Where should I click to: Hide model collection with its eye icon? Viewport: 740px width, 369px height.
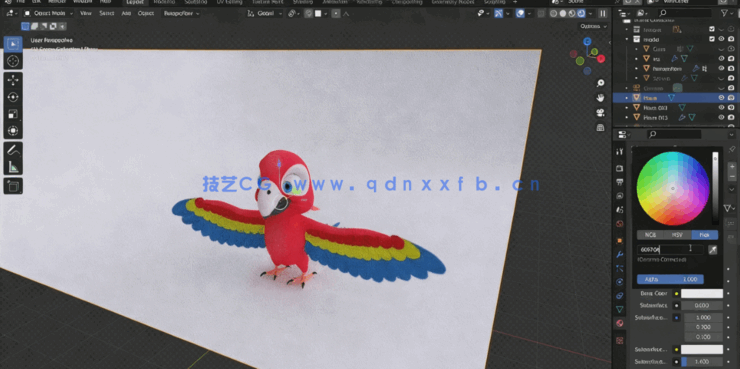click(x=722, y=39)
